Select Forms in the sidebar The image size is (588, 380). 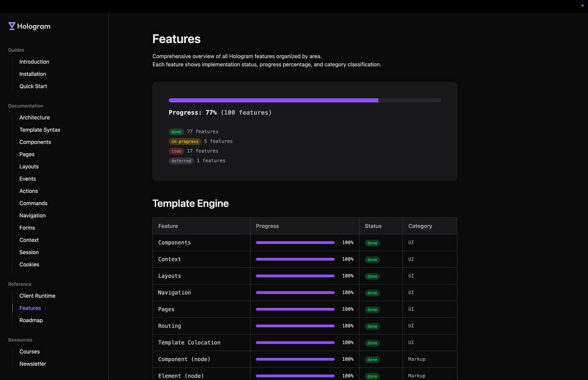(x=27, y=228)
